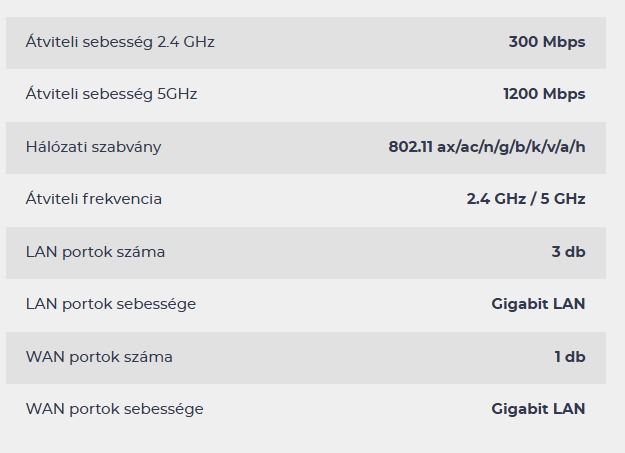Select the 3 db value

568,252
